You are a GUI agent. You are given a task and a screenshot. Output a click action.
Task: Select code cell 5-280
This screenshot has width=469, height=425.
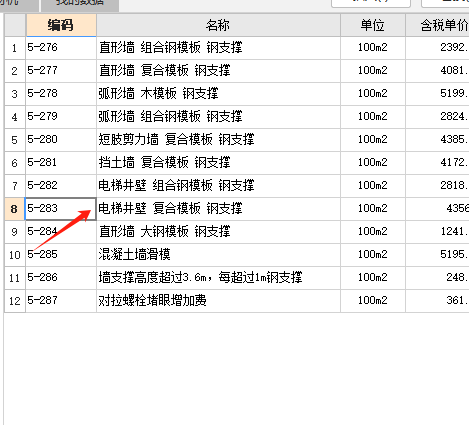[x=61, y=140]
